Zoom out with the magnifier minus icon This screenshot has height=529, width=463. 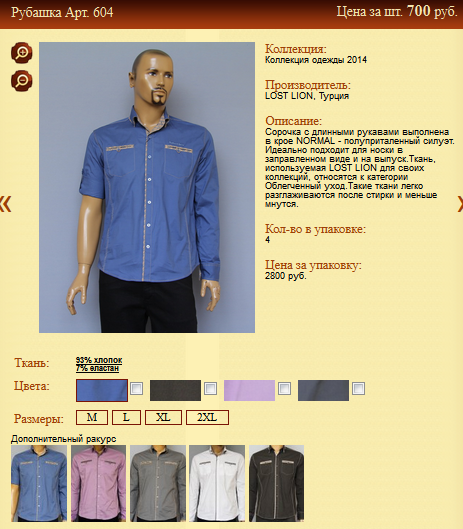tap(22, 81)
